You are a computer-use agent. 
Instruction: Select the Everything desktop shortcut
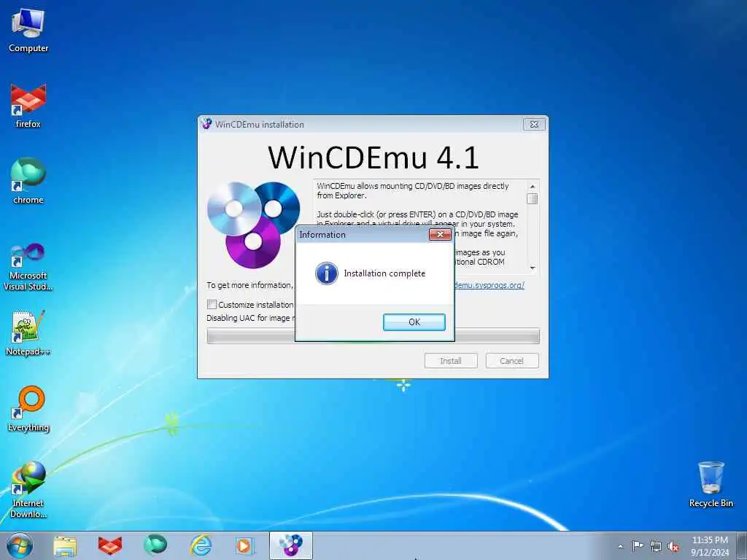pyautogui.click(x=28, y=409)
